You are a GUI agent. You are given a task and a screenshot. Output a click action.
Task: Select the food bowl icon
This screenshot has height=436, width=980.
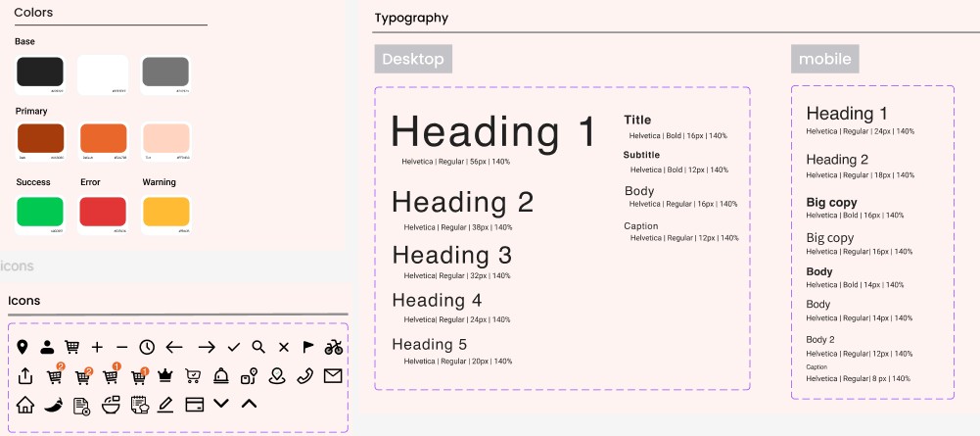[111, 404]
